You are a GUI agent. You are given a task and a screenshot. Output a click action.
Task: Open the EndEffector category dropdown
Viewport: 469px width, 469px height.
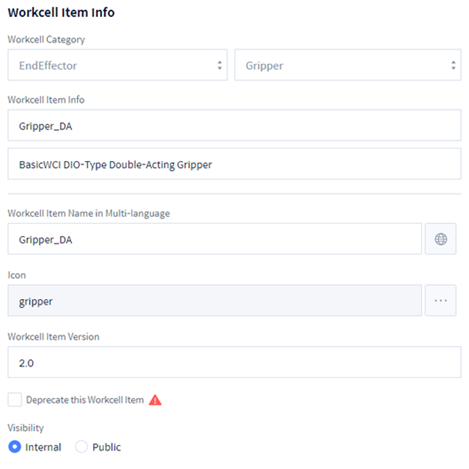click(118, 65)
